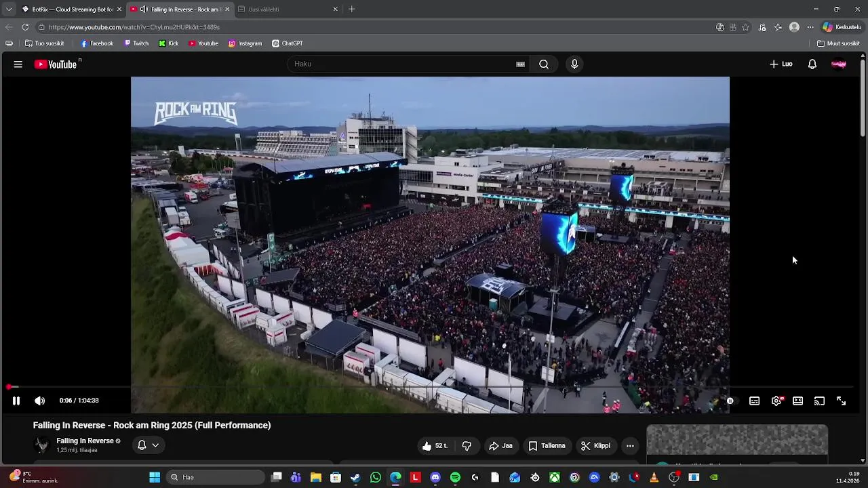
Task: Click the Luo create button
Action: click(x=781, y=64)
